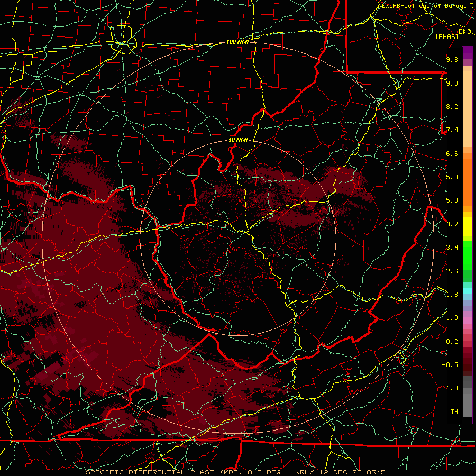Image resolution: width=476 pixels, height=476 pixels.
Task: Select the yellow band near 4.2 on the scale
Action: (467, 226)
